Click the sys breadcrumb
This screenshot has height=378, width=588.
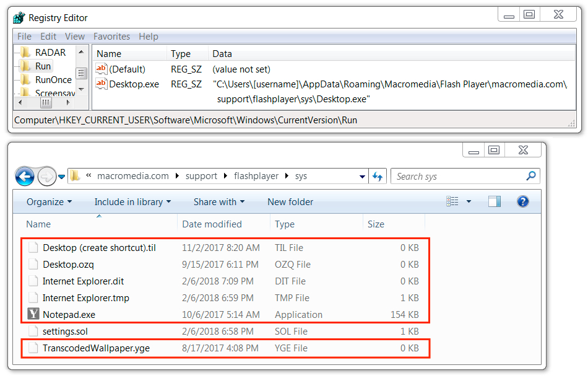click(301, 176)
